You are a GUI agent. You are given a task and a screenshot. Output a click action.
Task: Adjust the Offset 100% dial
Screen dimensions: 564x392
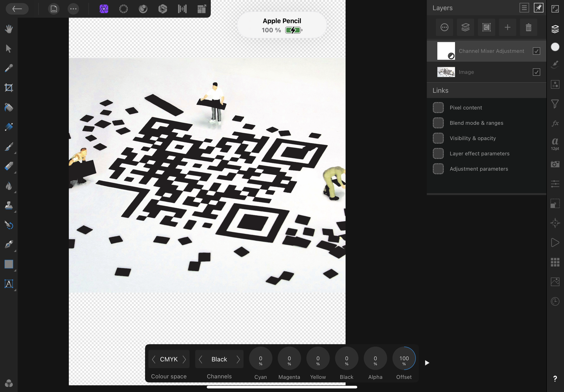tap(404, 358)
